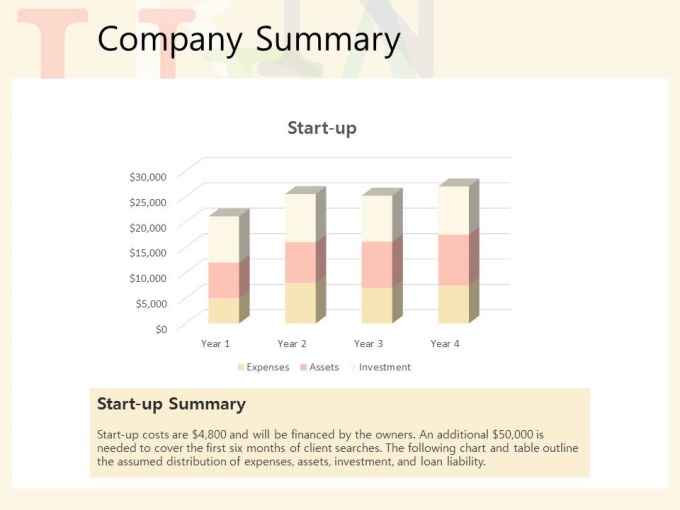Click the Year 2 axis label
Screen dimensions: 680x510
tap(292, 344)
